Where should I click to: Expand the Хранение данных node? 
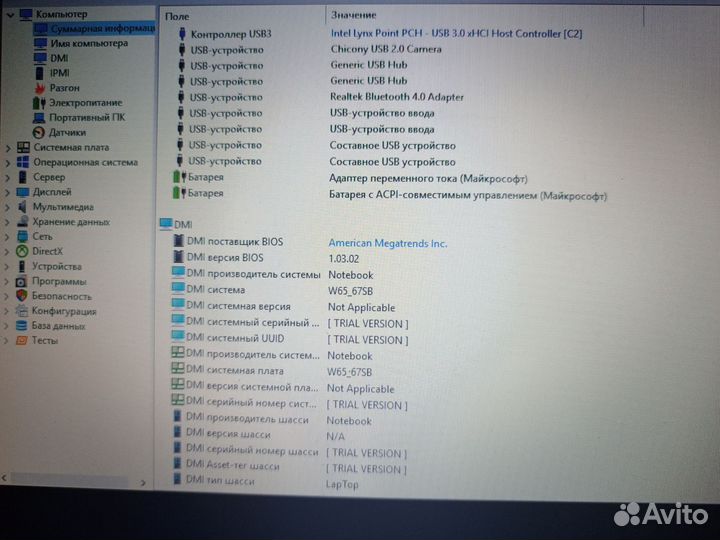click(8, 222)
